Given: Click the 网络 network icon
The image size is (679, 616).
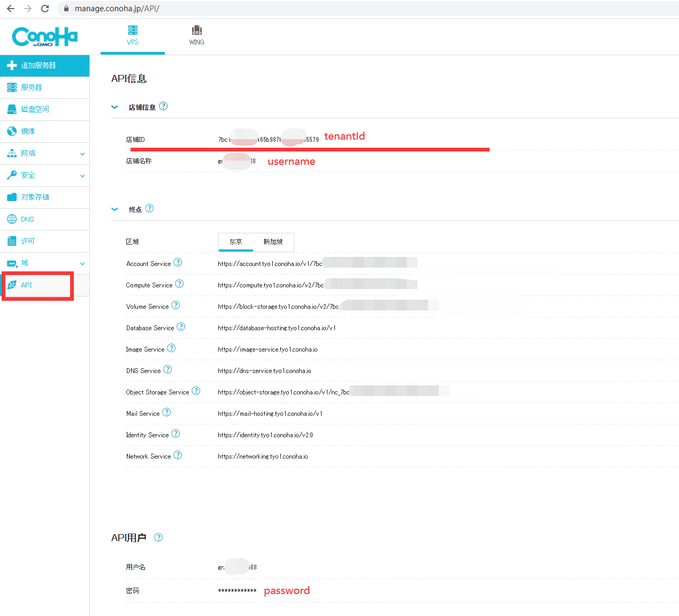Looking at the screenshot, I should pyautogui.click(x=12, y=153).
